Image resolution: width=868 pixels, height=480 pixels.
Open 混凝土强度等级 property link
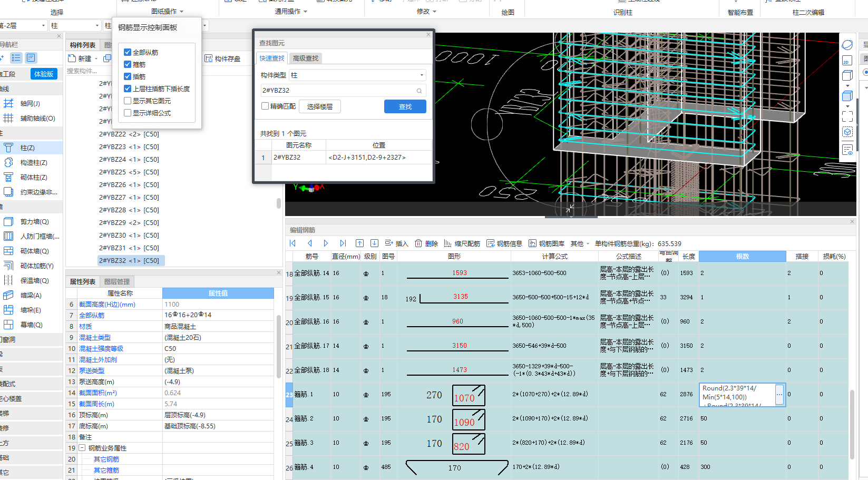101,348
